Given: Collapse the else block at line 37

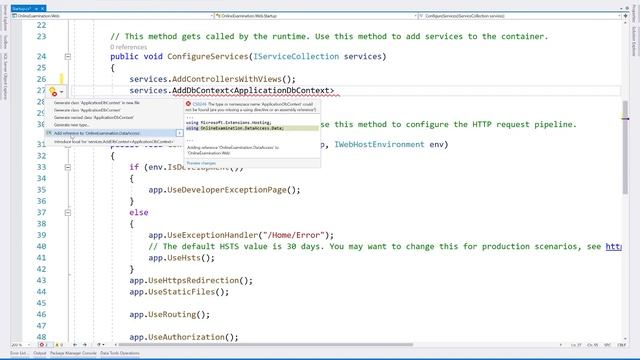Looking at the screenshot, I should (x=68, y=213).
